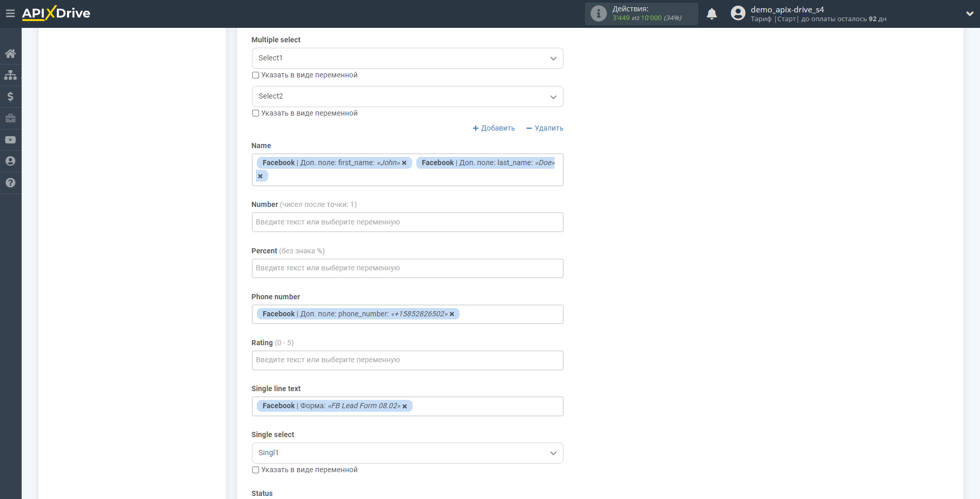Click inside the Phone number field
This screenshot has height=499, width=980.
point(407,314)
